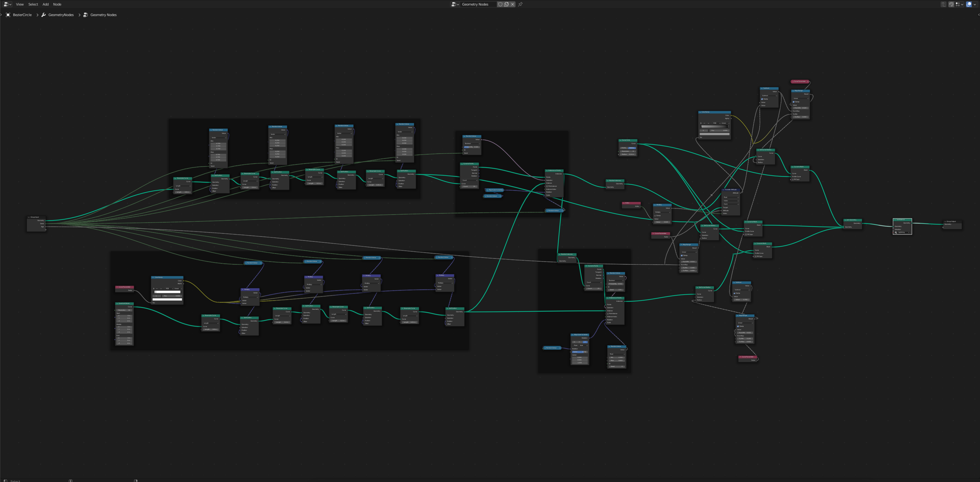Open Point domain dropdown in Transfer Attribute

[x=731, y=204]
